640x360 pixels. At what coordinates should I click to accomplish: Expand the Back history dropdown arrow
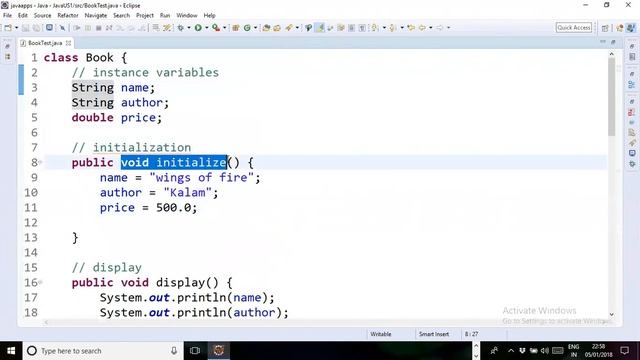pos(431,28)
